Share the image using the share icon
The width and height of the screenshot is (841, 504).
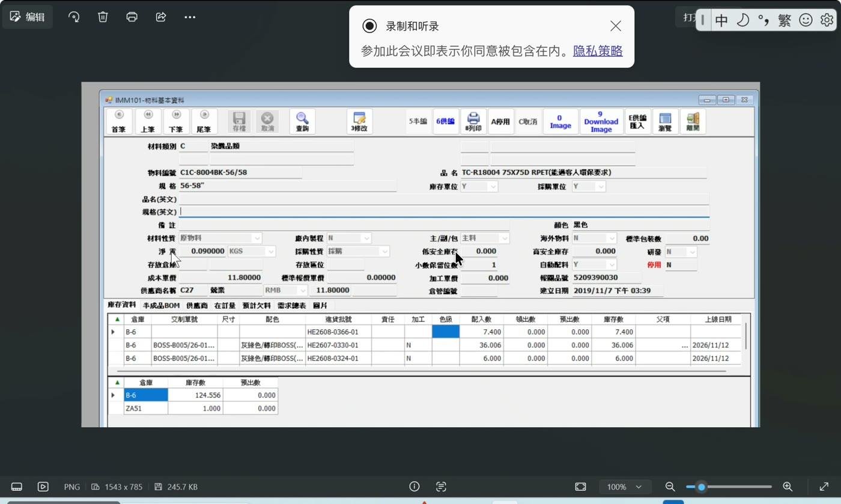161,17
